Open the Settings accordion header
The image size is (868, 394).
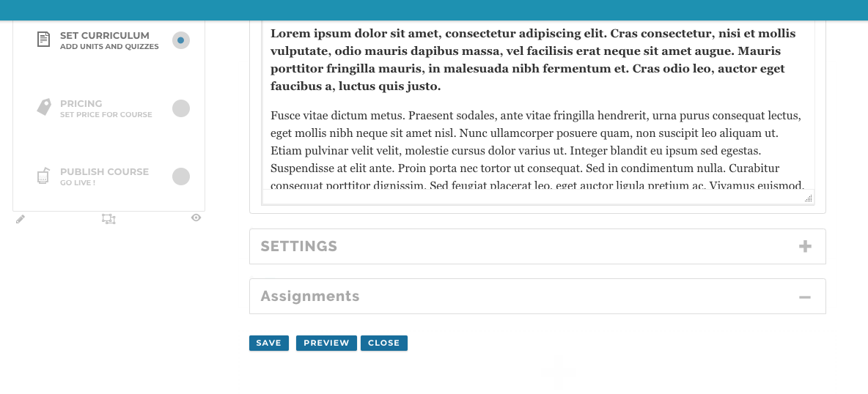(x=299, y=246)
